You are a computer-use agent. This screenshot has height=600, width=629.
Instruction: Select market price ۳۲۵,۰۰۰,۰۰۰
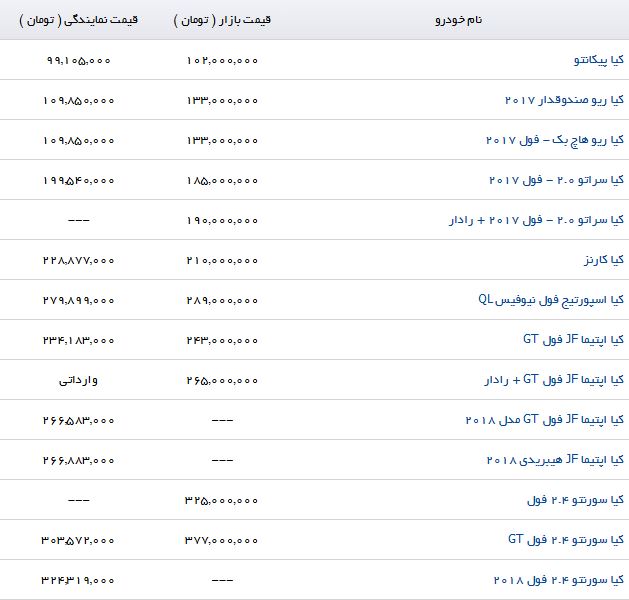[221, 501]
